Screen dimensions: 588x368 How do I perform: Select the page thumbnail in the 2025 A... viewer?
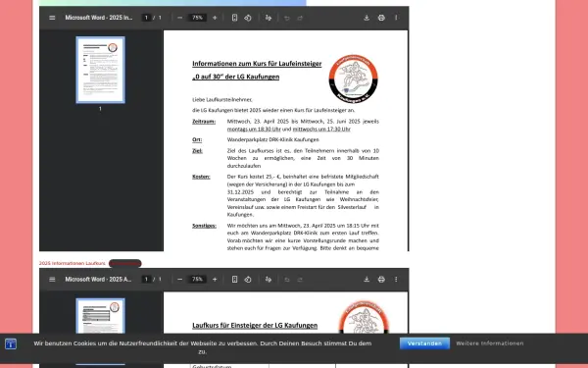101,316
